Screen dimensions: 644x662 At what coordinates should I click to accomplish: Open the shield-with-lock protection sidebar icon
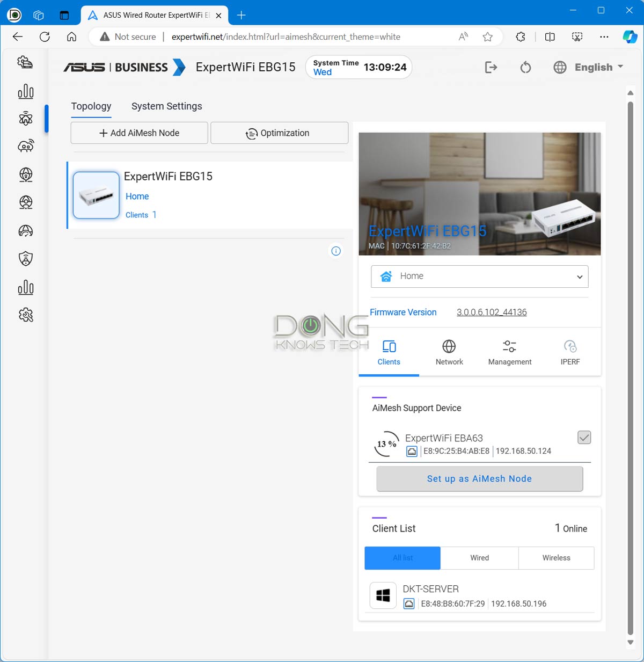[25, 259]
